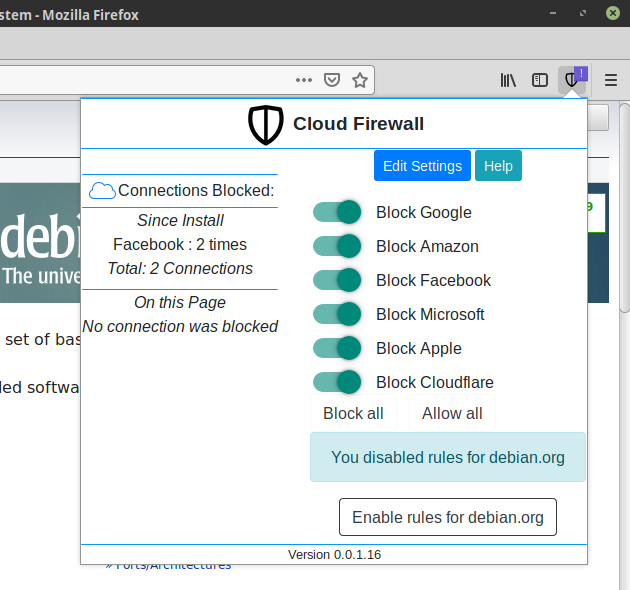The width and height of the screenshot is (630, 590).
Task: Click the 'You disabled rules for debian.org' notice
Action: point(448,457)
